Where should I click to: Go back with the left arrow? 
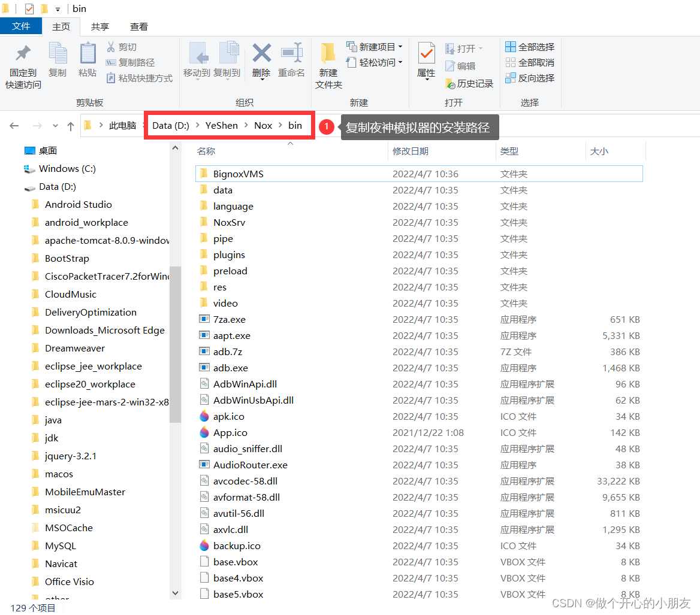(x=14, y=126)
